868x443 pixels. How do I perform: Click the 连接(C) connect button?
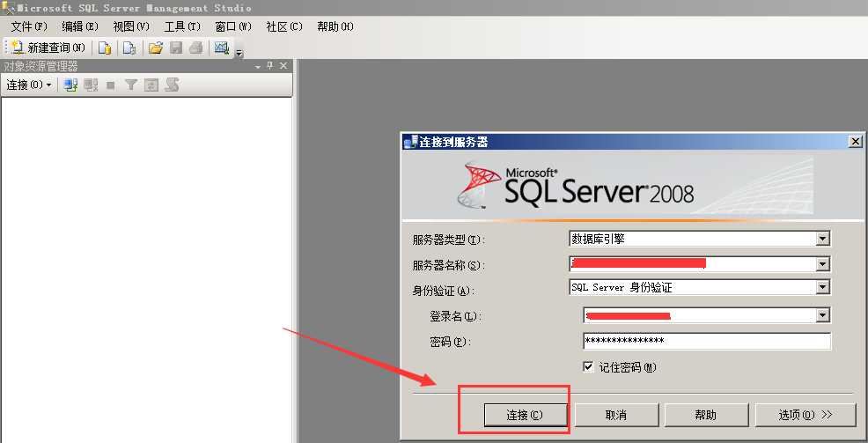coord(525,415)
